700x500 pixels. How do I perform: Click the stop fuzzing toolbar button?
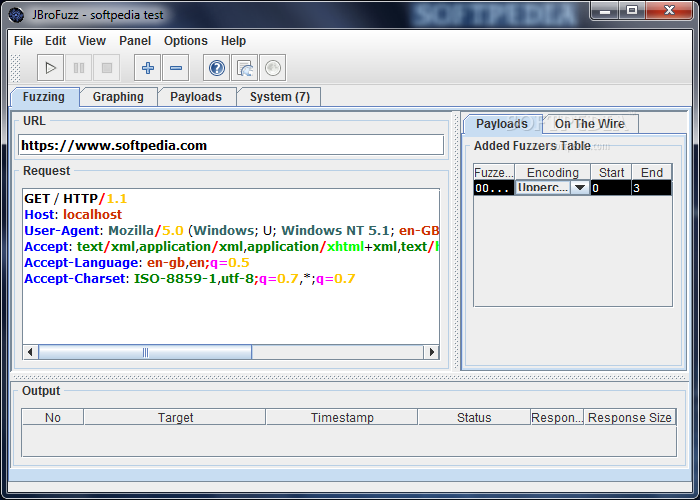pos(107,68)
